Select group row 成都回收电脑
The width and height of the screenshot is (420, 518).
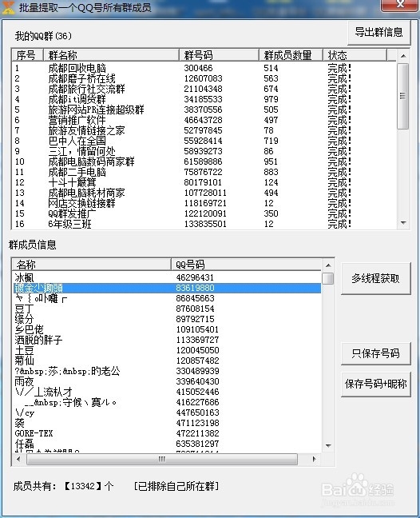(204, 68)
